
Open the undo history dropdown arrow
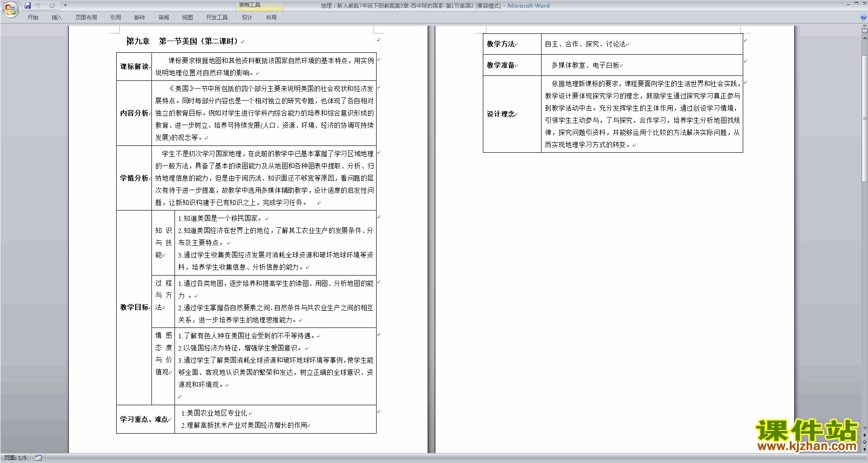(x=44, y=5)
